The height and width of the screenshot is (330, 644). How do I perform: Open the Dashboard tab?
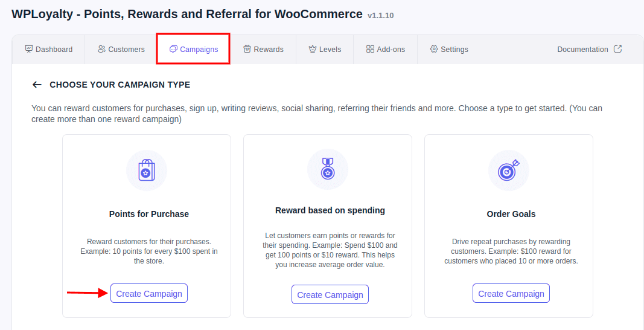[48, 50]
